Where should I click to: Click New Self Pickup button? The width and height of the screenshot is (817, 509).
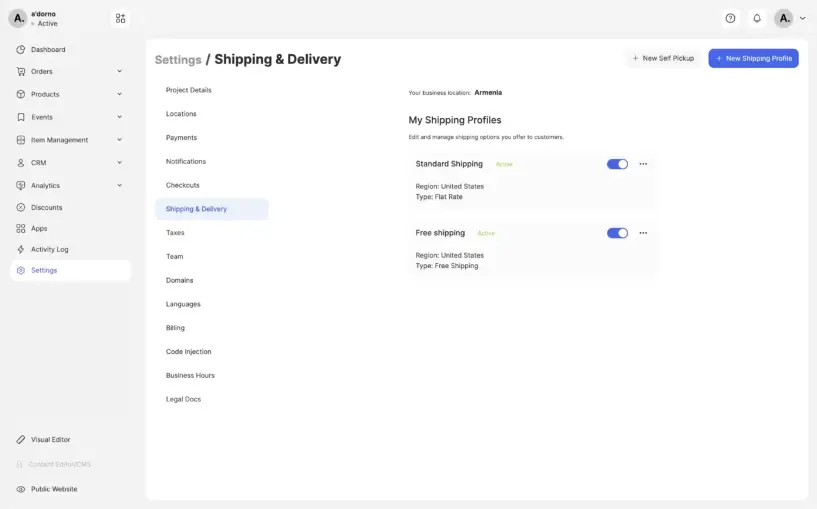[x=663, y=58]
